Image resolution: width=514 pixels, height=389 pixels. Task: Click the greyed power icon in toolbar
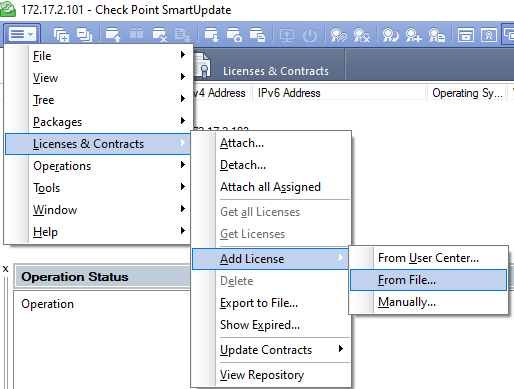310,34
